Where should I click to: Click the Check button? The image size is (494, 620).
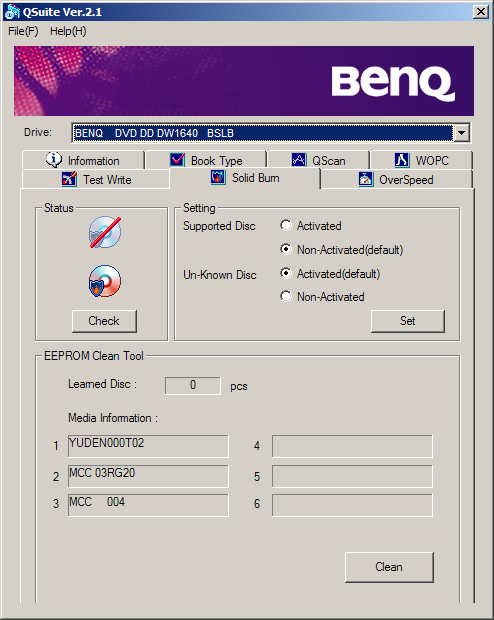(104, 321)
